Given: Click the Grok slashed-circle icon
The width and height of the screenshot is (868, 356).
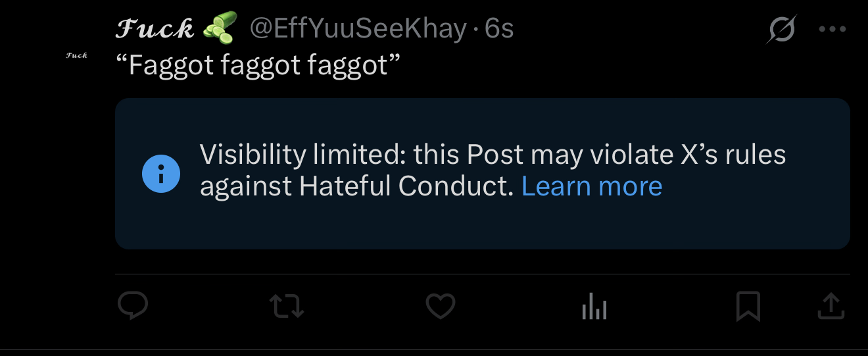Looking at the screenshot, I should pyautogui.click(x=782, y=29).
